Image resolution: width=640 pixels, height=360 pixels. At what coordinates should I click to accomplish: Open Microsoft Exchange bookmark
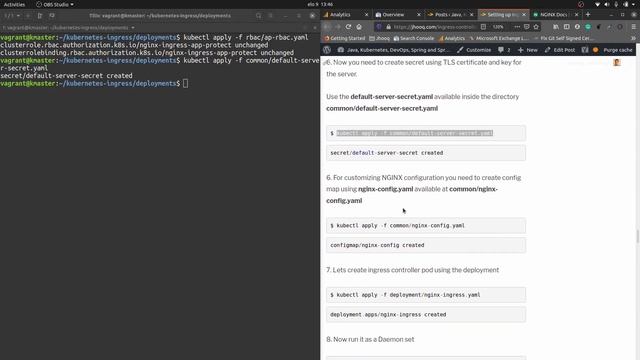[x=499, y=38]
